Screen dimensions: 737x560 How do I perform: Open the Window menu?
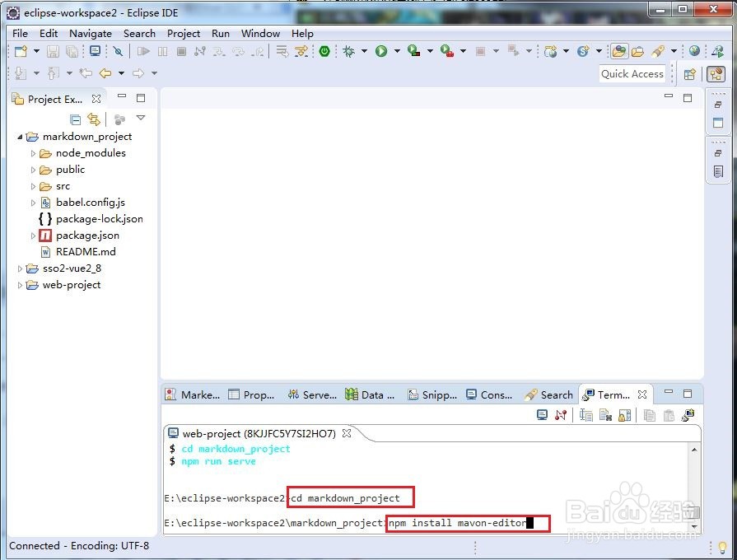(x=260, y=34)
